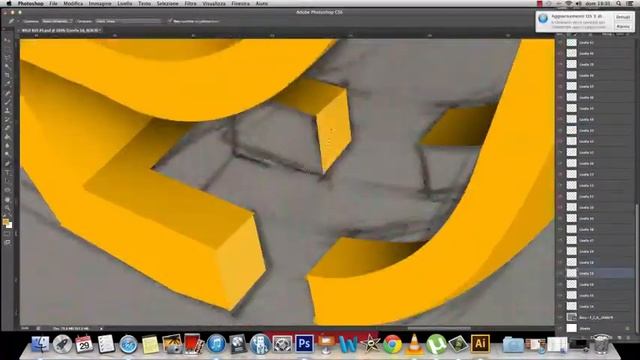Select the Hand tool
The image size is (640, 360).
[x=7, y=200]
